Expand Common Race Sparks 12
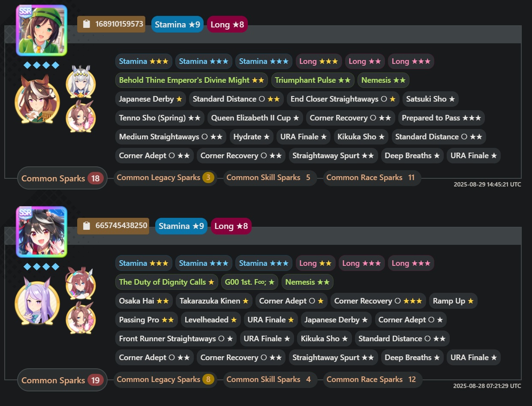The height and width of the screenshot is (406, 532). (373, 379)
